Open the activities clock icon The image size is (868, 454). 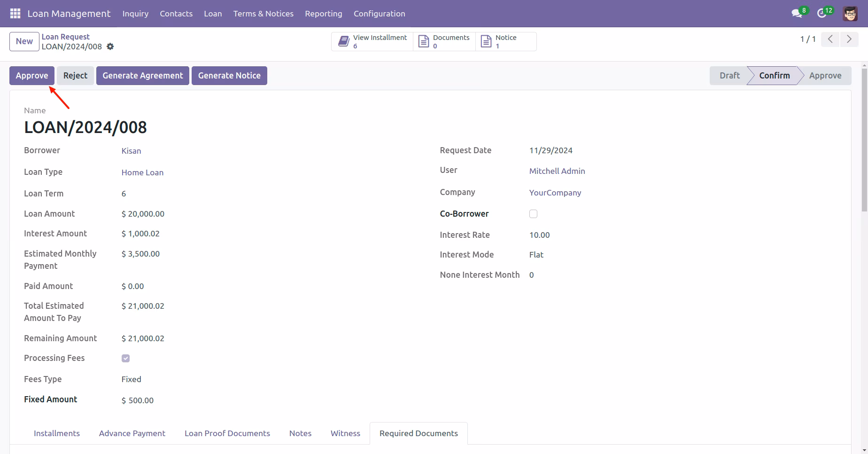point(822,14)
